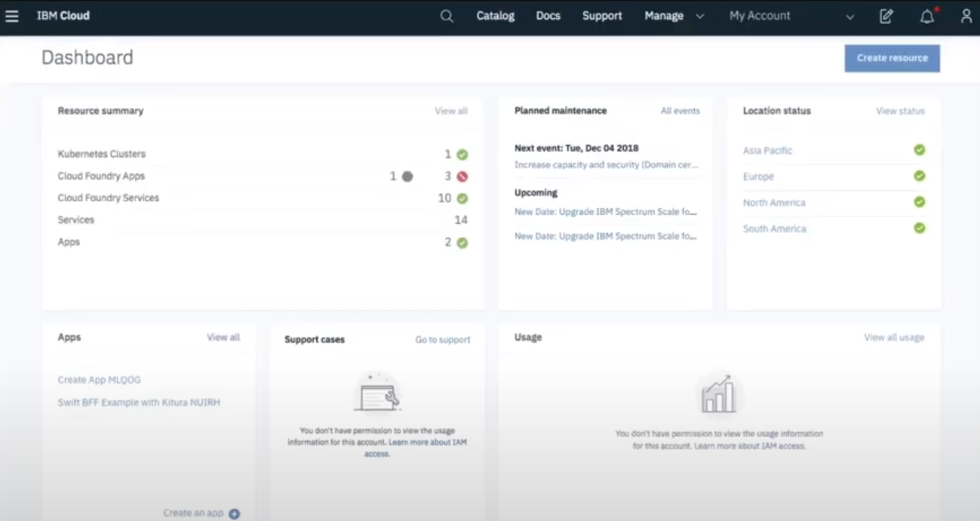
Task: Open Swift BFF Example with Kitura NUIRH
Action: coord(139,403)
